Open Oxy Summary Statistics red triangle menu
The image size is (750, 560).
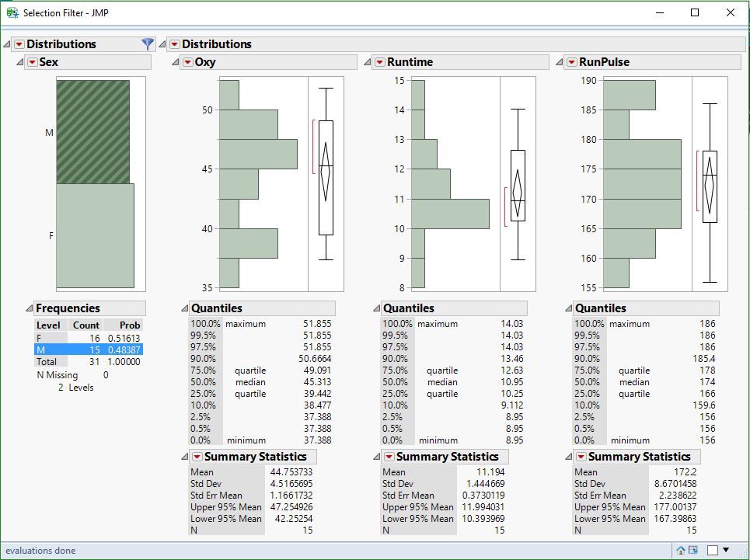tap(197, 457)
